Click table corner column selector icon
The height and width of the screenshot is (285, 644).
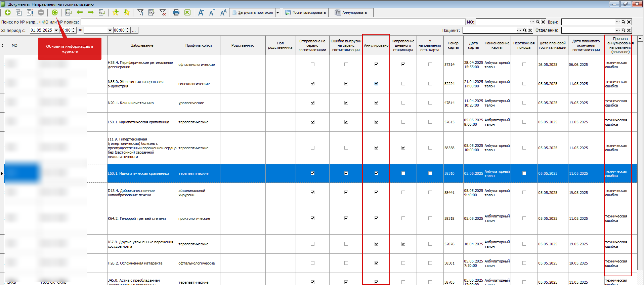coord(2,45)
